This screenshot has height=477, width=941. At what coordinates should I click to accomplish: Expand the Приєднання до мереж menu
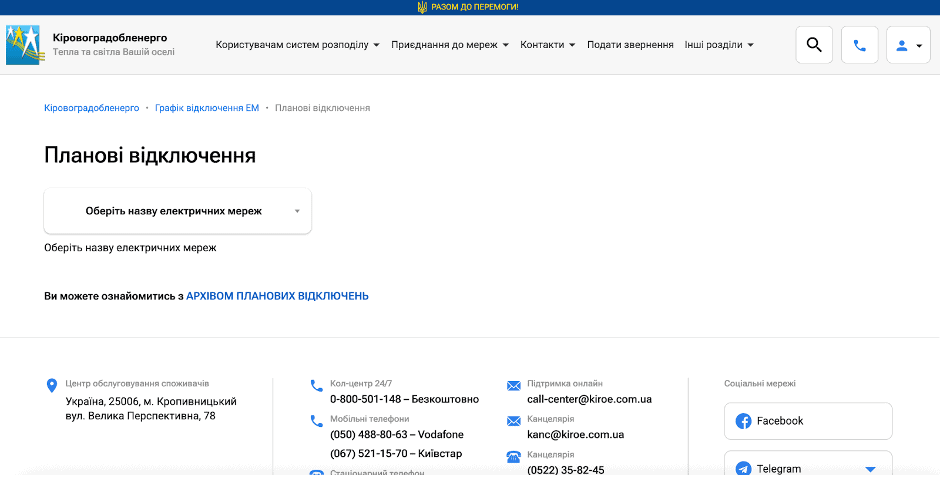pyautogui.click(x=450, y=45)
